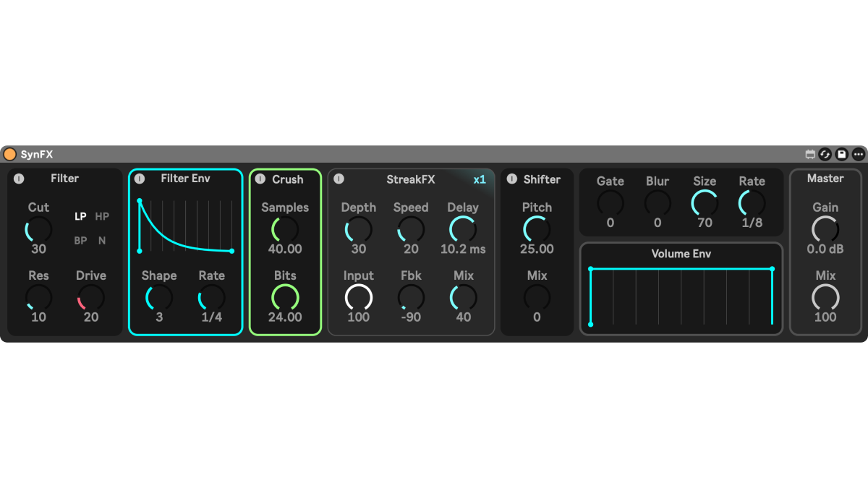
Task: Hot-swap the preset via circular arrows icon
Action: (x=825, y=153)
